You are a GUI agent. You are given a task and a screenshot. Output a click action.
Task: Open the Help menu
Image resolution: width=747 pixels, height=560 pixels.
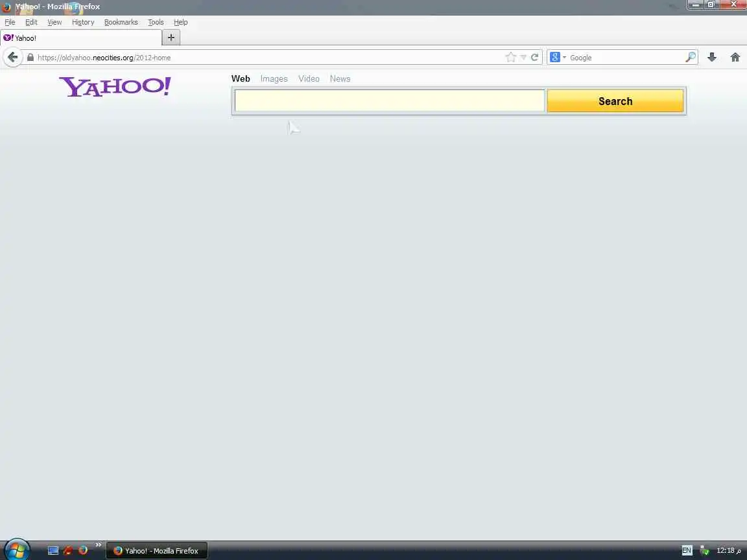180,23
